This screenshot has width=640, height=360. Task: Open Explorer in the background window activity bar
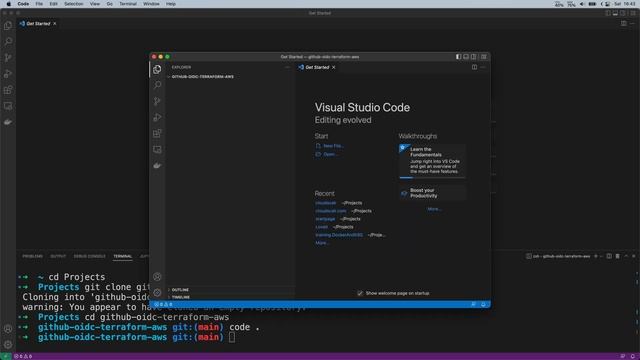pos(8,26)
